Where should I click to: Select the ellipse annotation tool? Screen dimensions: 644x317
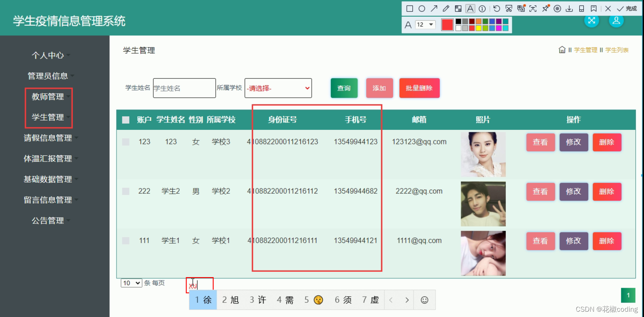[422, 9]
